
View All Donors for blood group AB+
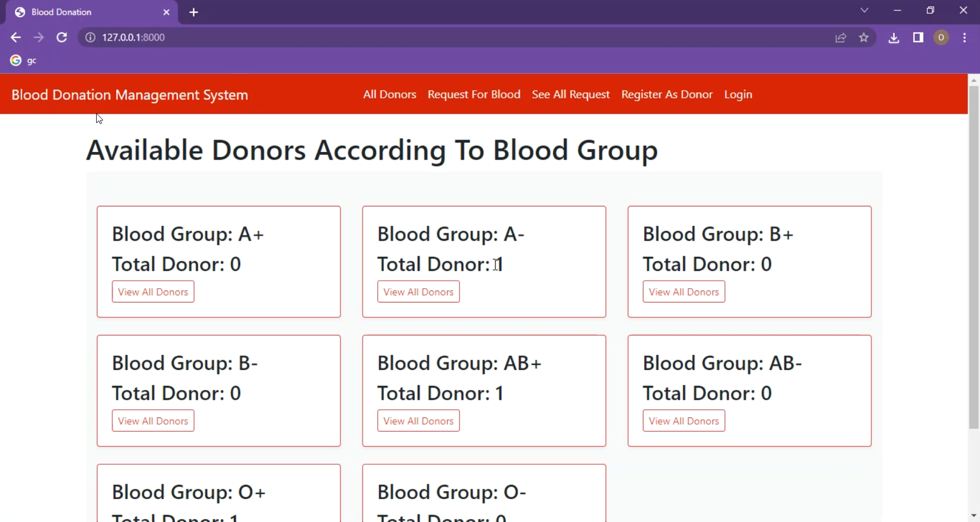coord(418,421)
